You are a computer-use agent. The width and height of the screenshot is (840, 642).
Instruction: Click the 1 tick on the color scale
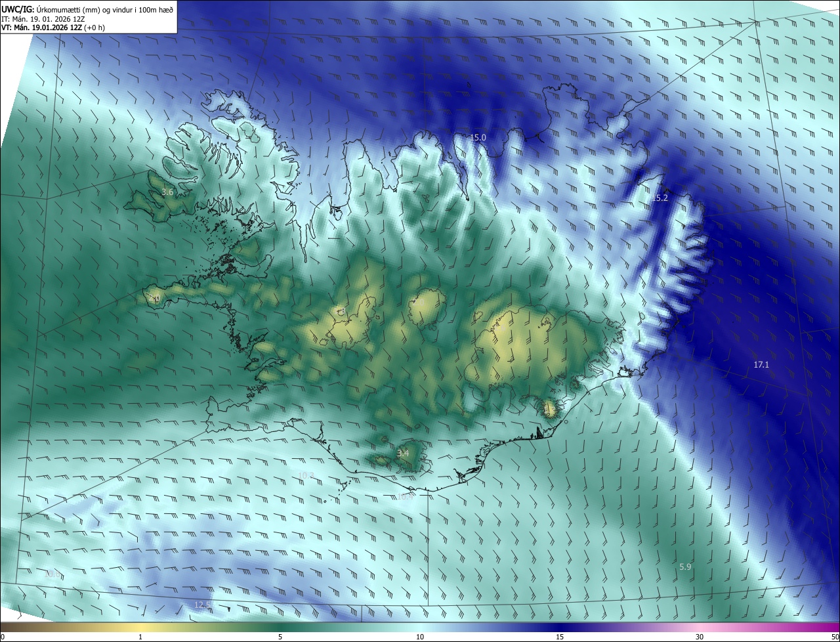[x=140, y=637]
